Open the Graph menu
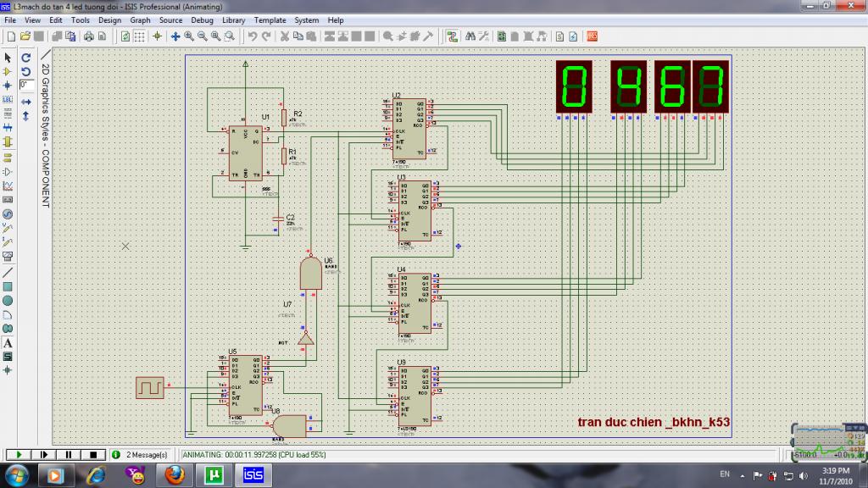This screenshot has width=868, height=488. pos(140,20)
